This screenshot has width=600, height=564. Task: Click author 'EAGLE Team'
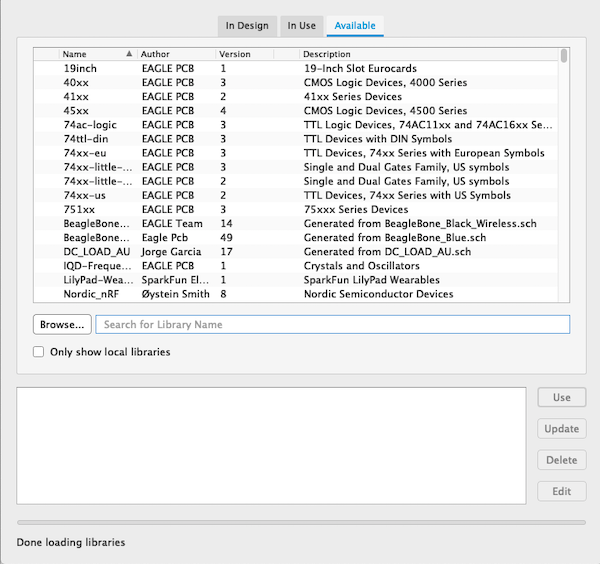(172, 224)
